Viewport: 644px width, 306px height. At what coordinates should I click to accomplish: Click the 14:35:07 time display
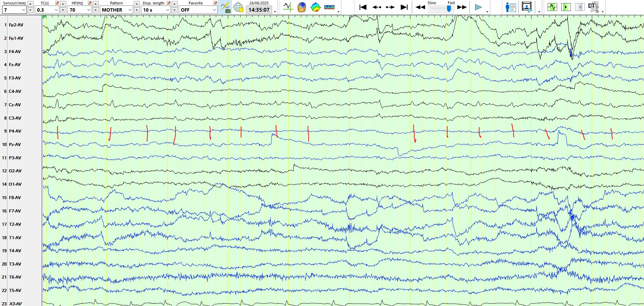(259, 10)
